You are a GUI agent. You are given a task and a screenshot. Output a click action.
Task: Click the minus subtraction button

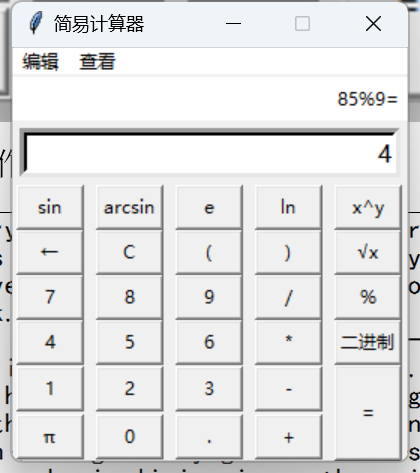[288, 388]
